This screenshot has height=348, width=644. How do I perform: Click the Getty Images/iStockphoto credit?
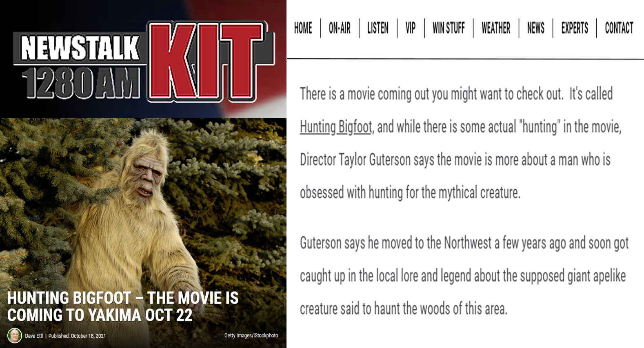[251, 335]
